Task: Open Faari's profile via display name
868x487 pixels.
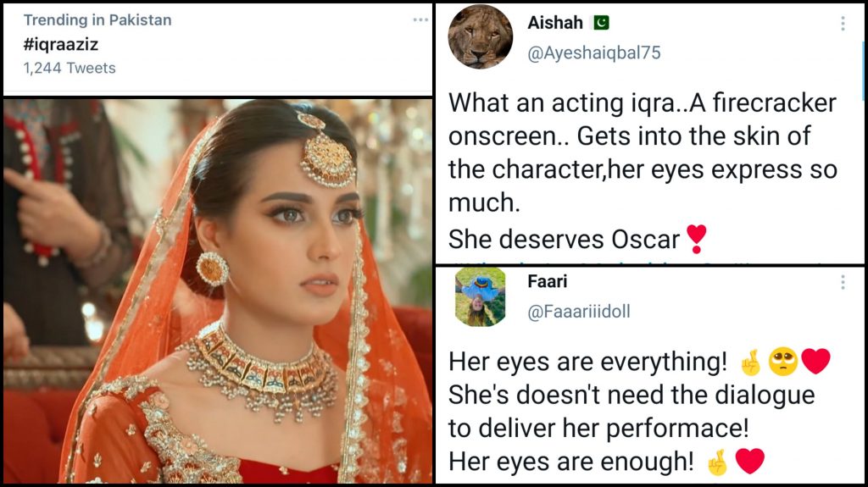Action: pyautogui.click(x=548, y=280)
